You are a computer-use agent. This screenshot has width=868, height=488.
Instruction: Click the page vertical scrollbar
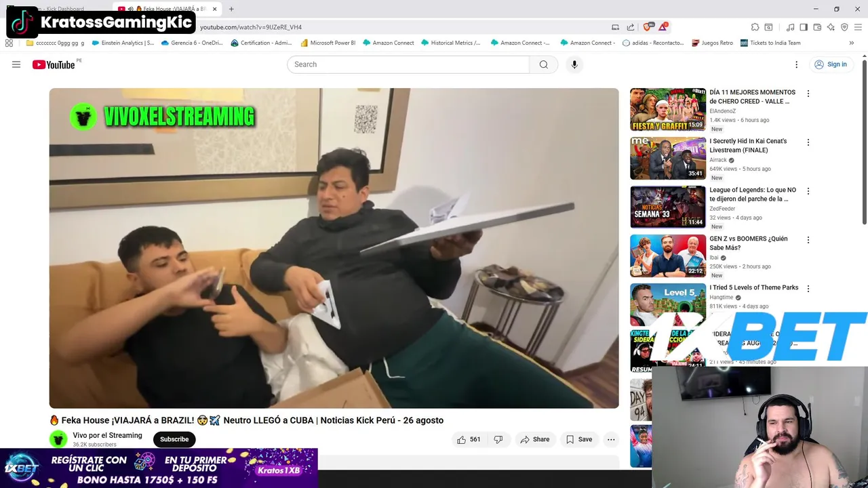coord(864,142)
